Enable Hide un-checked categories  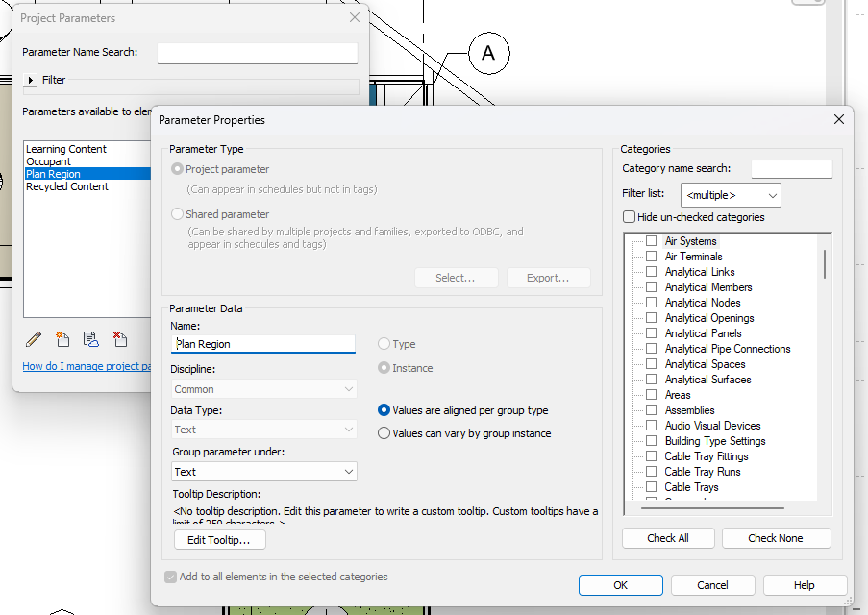(x=630, y=217)
